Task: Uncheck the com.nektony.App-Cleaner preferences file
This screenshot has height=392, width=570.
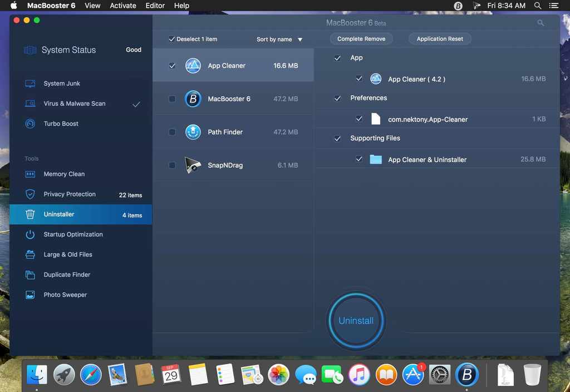Action: (359, 119)
